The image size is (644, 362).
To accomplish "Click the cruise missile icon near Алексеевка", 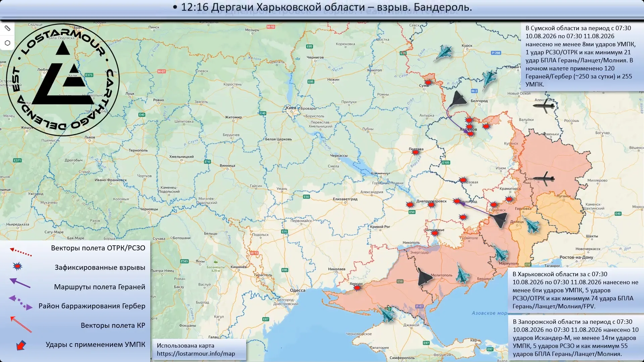I will click(x=544, y=106).
